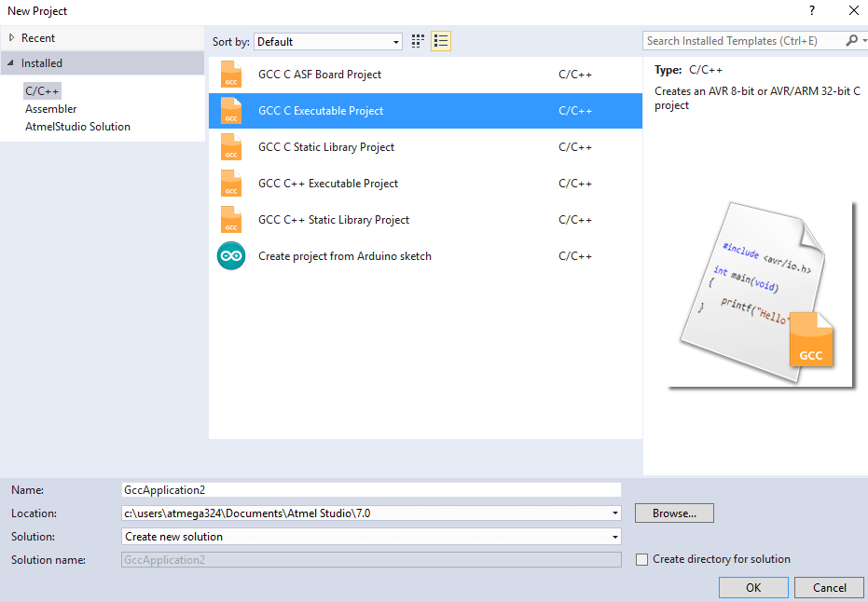Switch to medium icons list view
Viewport: 868px width, 602px height.
point(441,41)
